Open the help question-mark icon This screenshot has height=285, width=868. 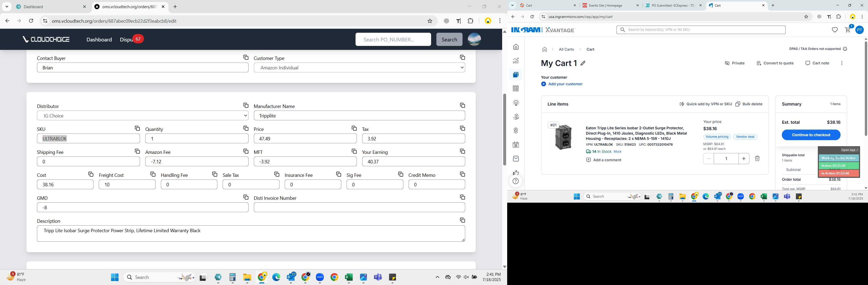516,181
